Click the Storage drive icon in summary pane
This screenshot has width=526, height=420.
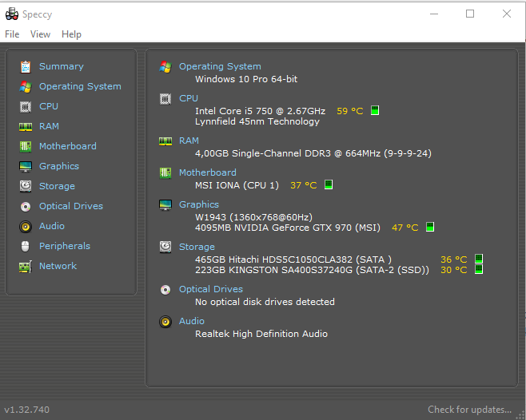pyautogui.click(x=165, y=247)
